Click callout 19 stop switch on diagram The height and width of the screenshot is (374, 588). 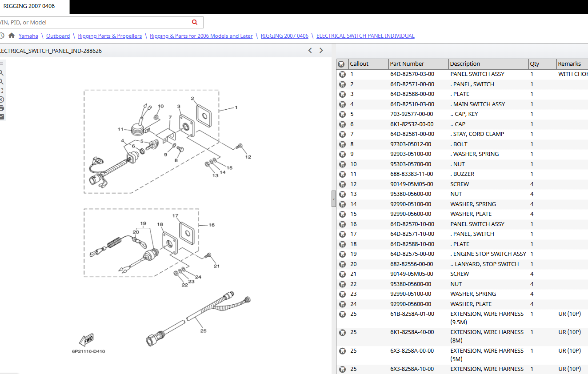[143, 223]
